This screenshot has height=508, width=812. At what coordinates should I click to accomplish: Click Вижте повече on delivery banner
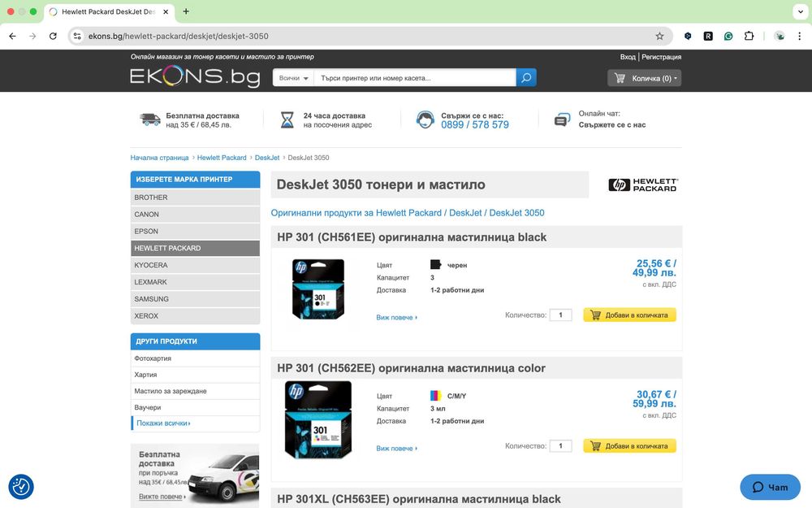[x=162, y=497]
